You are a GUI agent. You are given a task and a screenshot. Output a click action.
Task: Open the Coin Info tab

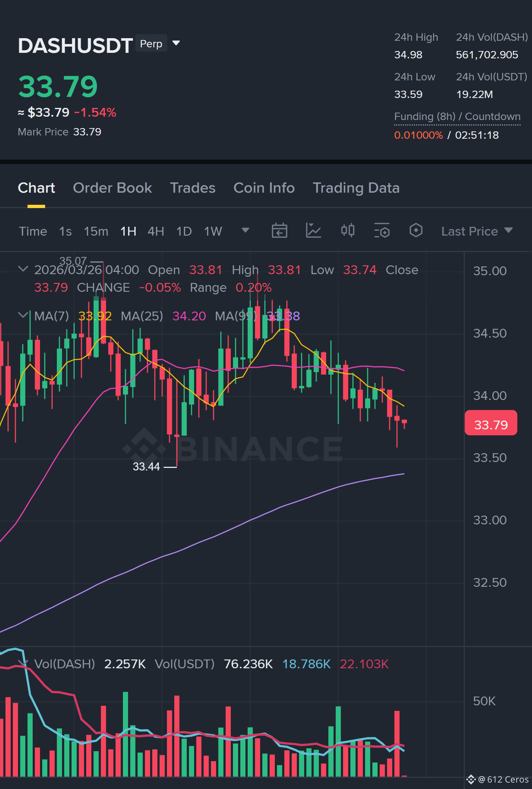pos(264,188)
